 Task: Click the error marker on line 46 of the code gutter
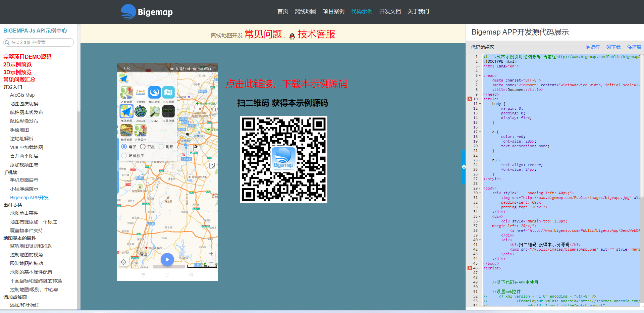coord(470,268)
